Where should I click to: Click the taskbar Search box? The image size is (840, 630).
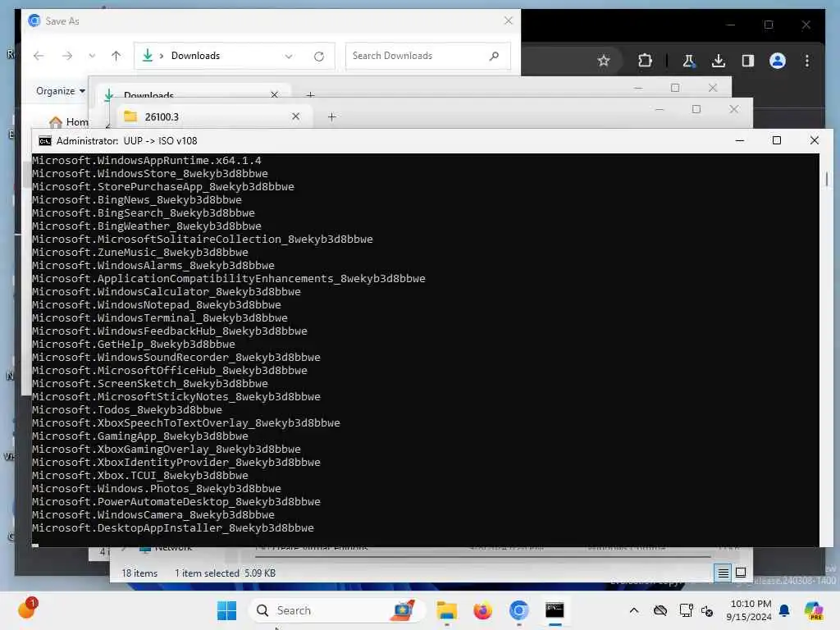[337, 610]
